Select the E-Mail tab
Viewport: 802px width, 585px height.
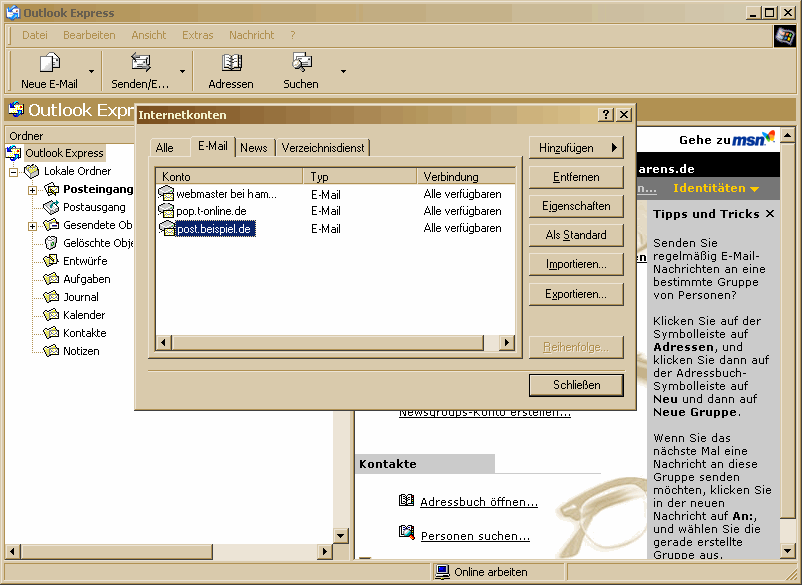[x=213, y=146]
